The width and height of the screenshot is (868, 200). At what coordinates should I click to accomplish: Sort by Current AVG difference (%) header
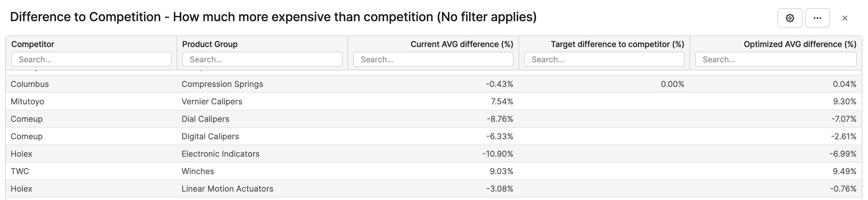(462, 44)
